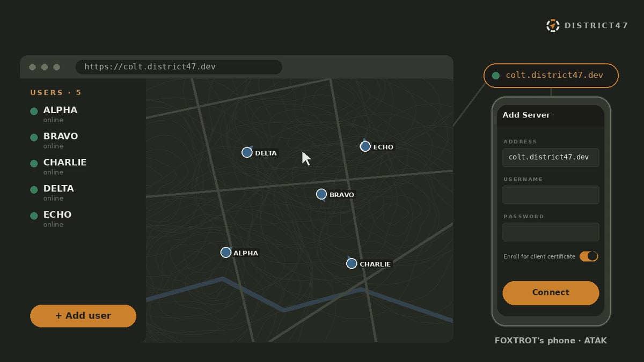Select the ALPHA map marker
This screenshot has height=362, width=644.
click(226, 252)
